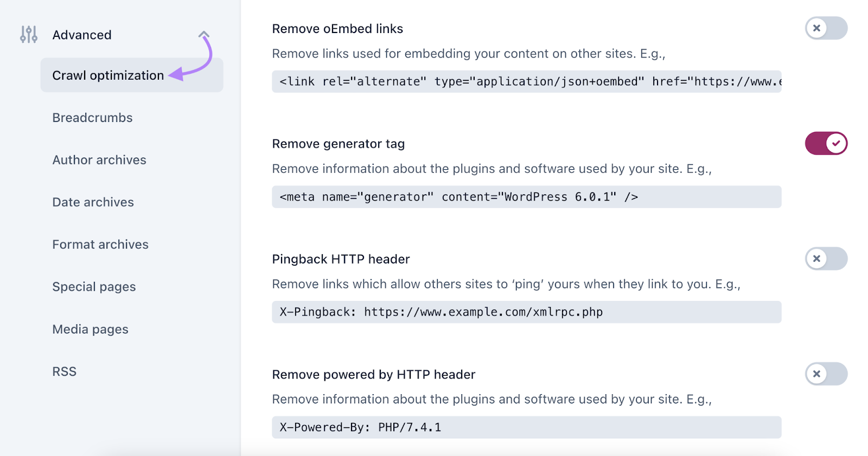The height and width of the screenshot is (456, 868).
Task: Disable the Remove generator tag toggle
Action: pyautogui.click(x=826, y=144)
